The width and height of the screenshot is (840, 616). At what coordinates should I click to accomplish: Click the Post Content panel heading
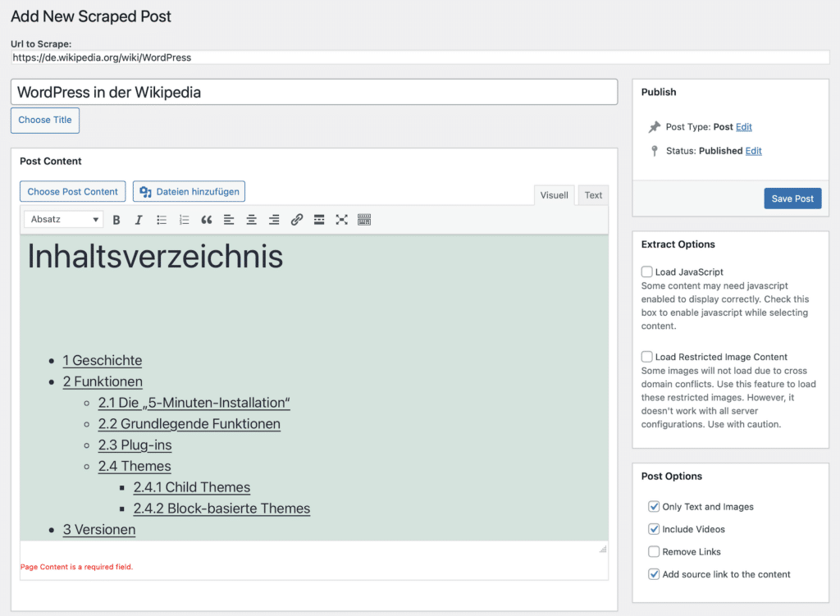pos(51,162)
